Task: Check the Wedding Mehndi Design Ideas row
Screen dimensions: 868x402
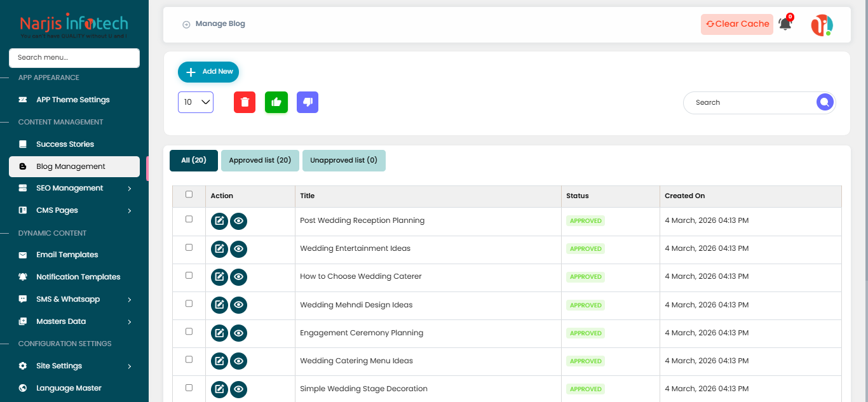Action: (189, 303)
